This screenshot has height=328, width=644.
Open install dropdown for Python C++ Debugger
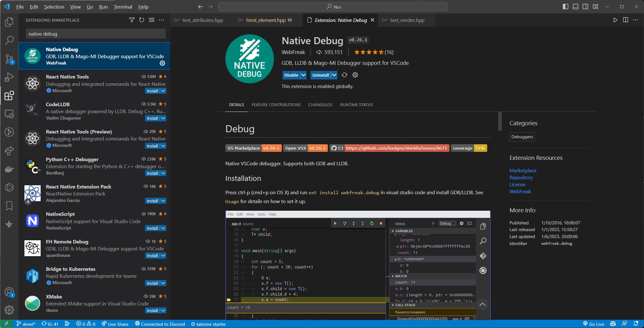[x=163, y=173]
